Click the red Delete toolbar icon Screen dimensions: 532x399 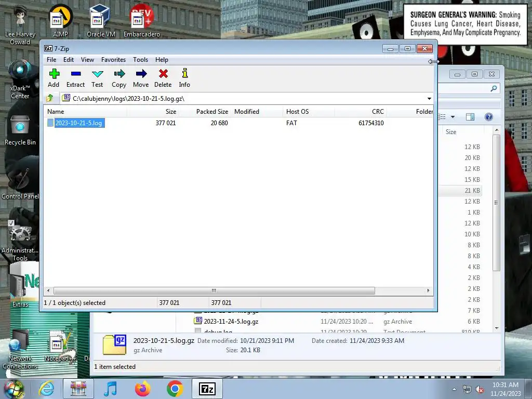point(163,78)
